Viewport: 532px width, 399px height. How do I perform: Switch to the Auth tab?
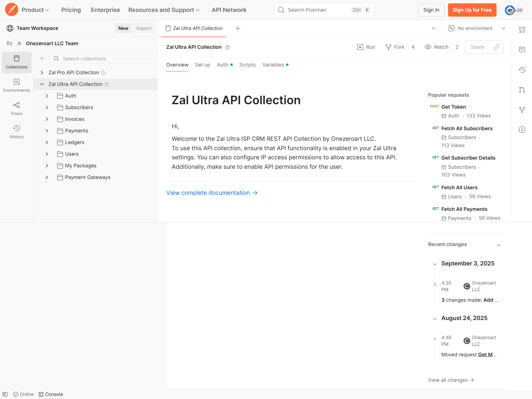tap(225, 65)
